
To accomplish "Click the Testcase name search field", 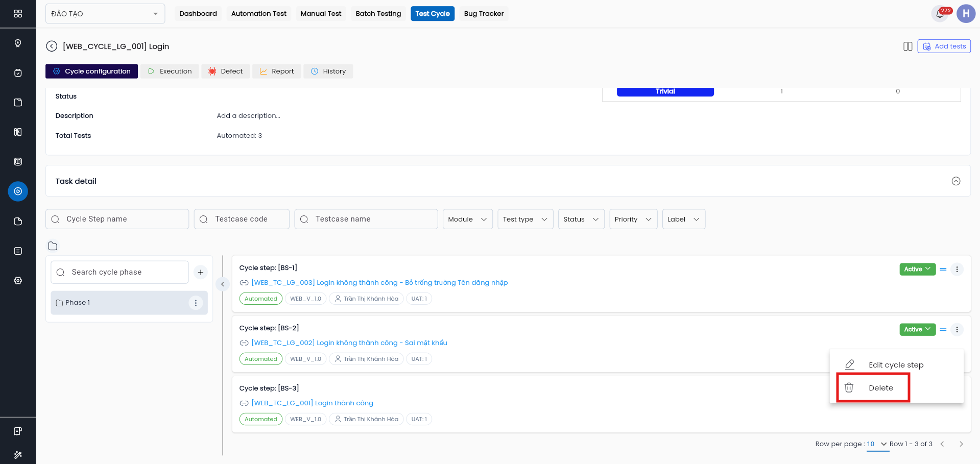I will click(x=366, y=219).
